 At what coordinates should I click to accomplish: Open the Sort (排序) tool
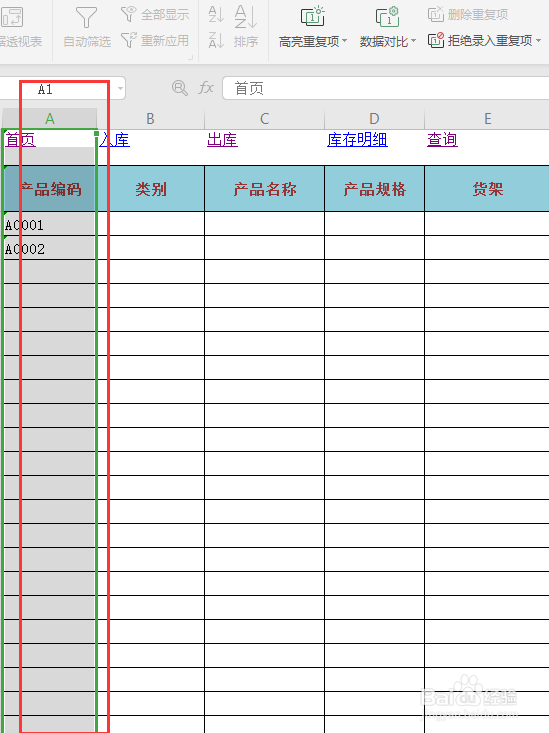[246, 27]
